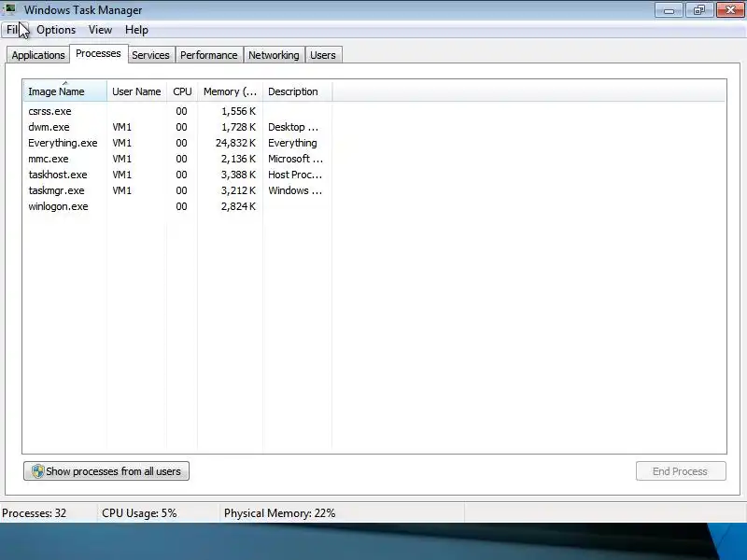Sort by CPU column header
This screenshot has width=747, height=560.
coord(182,91)
